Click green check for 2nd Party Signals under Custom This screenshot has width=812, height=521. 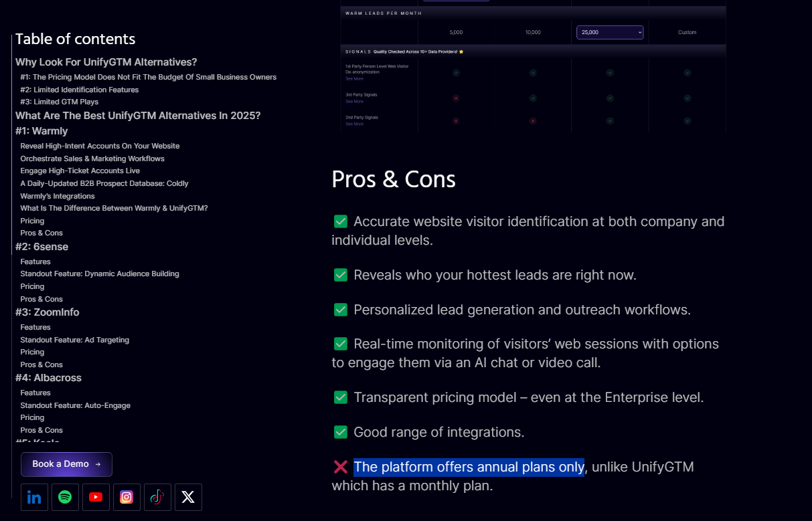pos(687,121)
